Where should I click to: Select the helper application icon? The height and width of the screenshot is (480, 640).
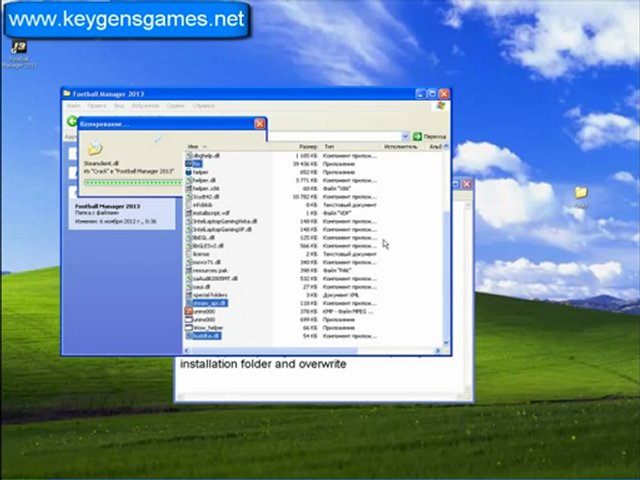(x=189, y=172)
